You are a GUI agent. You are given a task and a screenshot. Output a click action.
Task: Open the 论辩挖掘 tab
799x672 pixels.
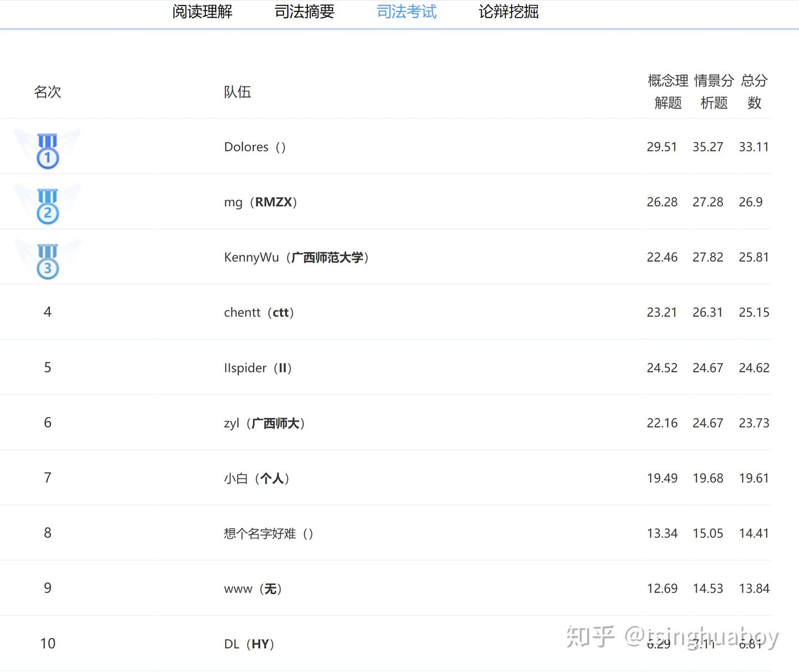pos(508,12)
